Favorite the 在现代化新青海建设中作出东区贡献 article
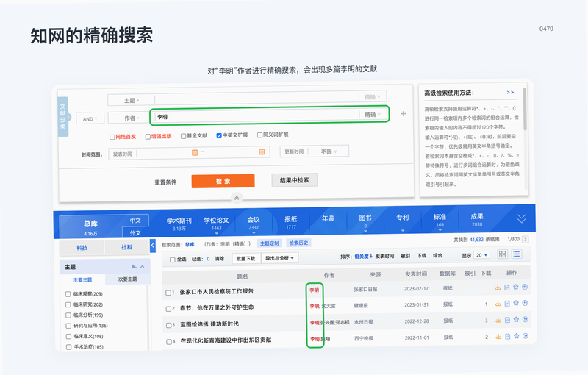Image resolution: width=588 pixels, height=375 pixels. pyautogui.click(x=517, y=336)
